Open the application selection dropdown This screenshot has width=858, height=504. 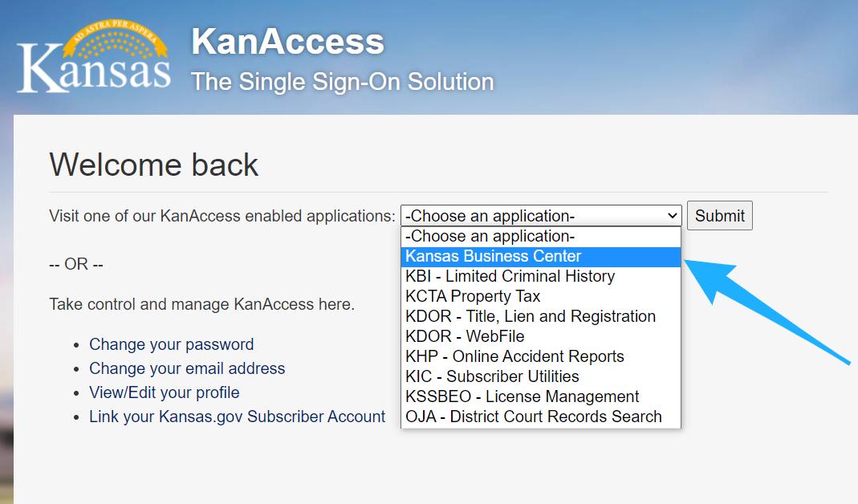tap(538, 215)
